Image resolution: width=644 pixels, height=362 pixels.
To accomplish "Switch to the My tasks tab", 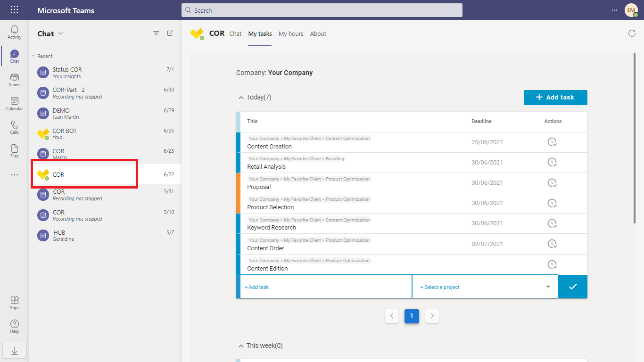I will click(260, 34).
